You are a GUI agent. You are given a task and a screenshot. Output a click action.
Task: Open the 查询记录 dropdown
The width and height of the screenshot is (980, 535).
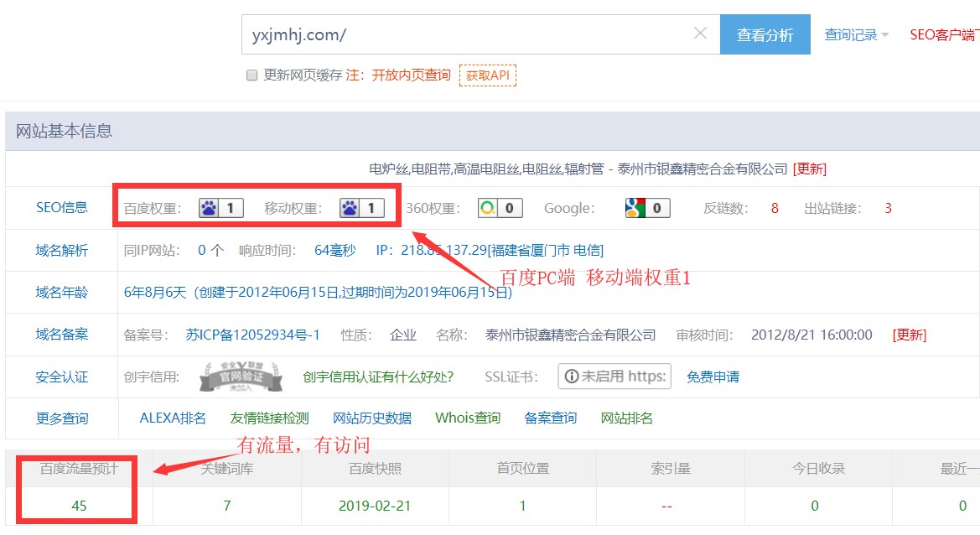(x=856, y=35)
